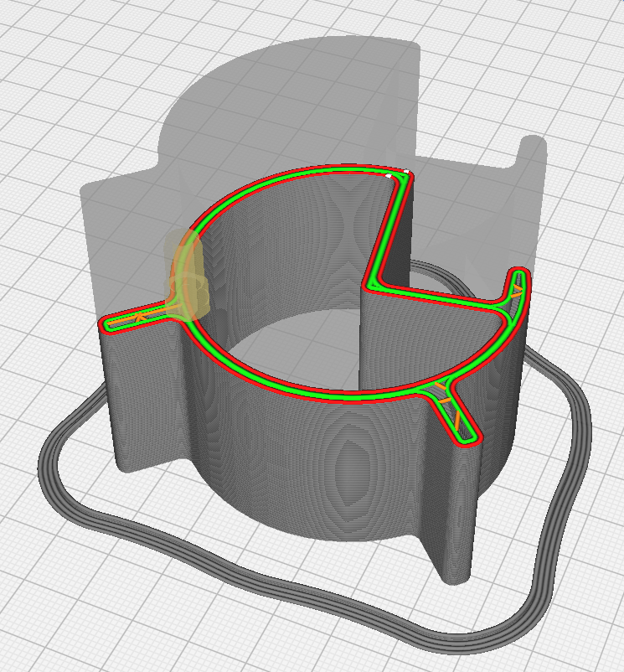
Task: Click the base of the front-right fin
Action: coord(456,570)
